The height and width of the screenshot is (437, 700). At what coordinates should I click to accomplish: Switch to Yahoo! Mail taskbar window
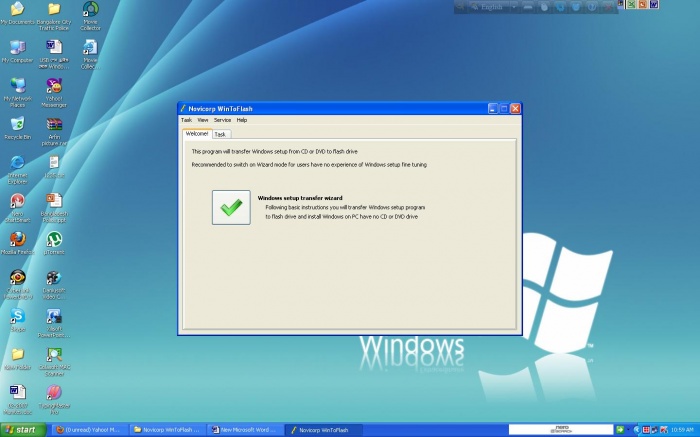[88, 430]
